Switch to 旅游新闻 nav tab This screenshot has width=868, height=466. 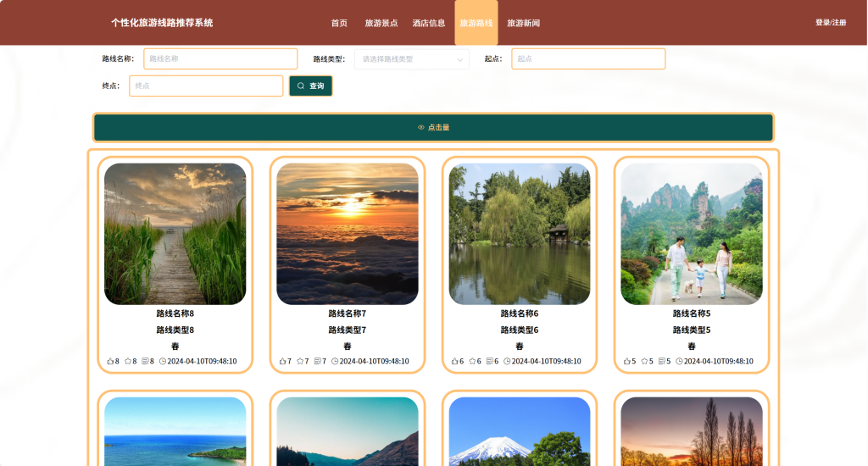click(523, 23)
